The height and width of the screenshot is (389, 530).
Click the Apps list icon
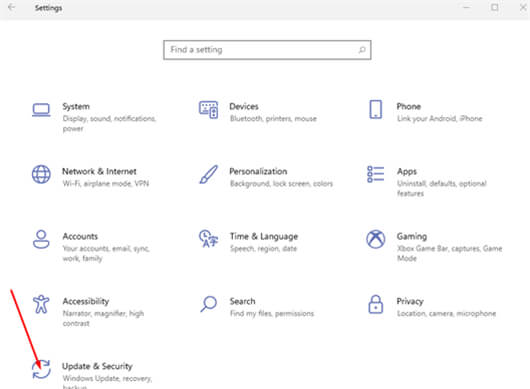click(x=376, y=174)
